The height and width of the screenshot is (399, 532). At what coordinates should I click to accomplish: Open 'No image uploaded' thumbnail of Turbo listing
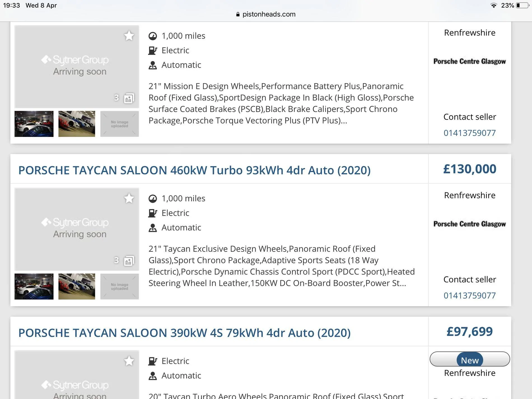pyautogui.click(x=120, y=286)
